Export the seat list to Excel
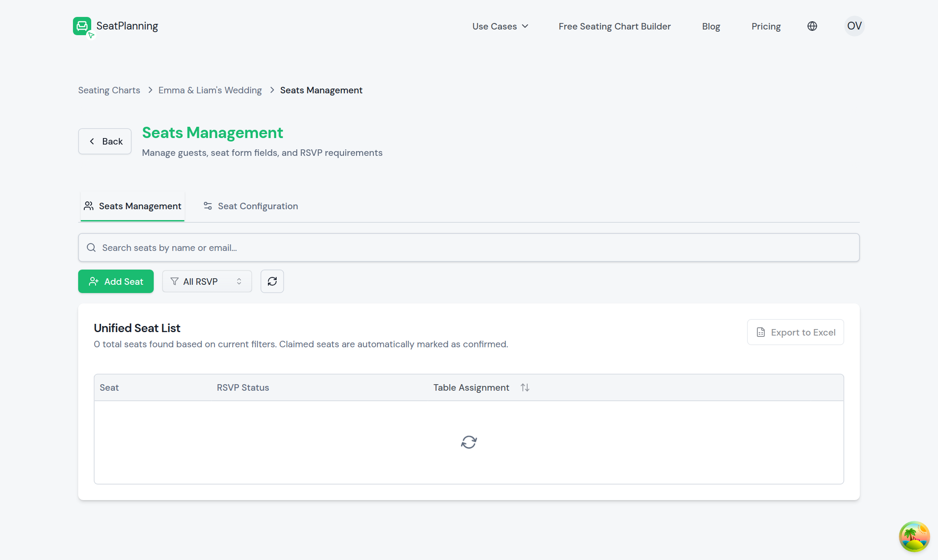This screenshot has height=560, width=938. pos(796,332)
